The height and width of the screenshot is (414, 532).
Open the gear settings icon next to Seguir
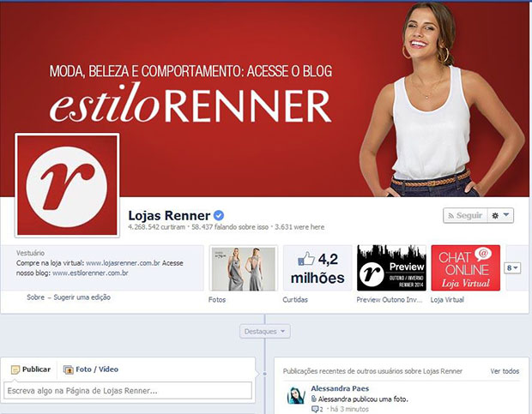pos(495,215)
